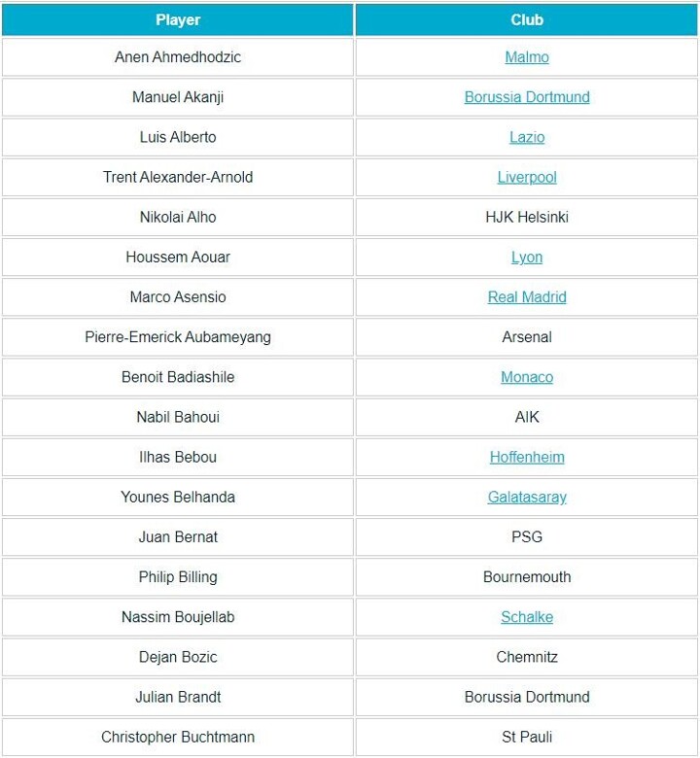Viewport: 700px width, 758px height.
Task: Click the Borussia Dortmund link beside Manuel Akanji
Action: tap(527, 97)
